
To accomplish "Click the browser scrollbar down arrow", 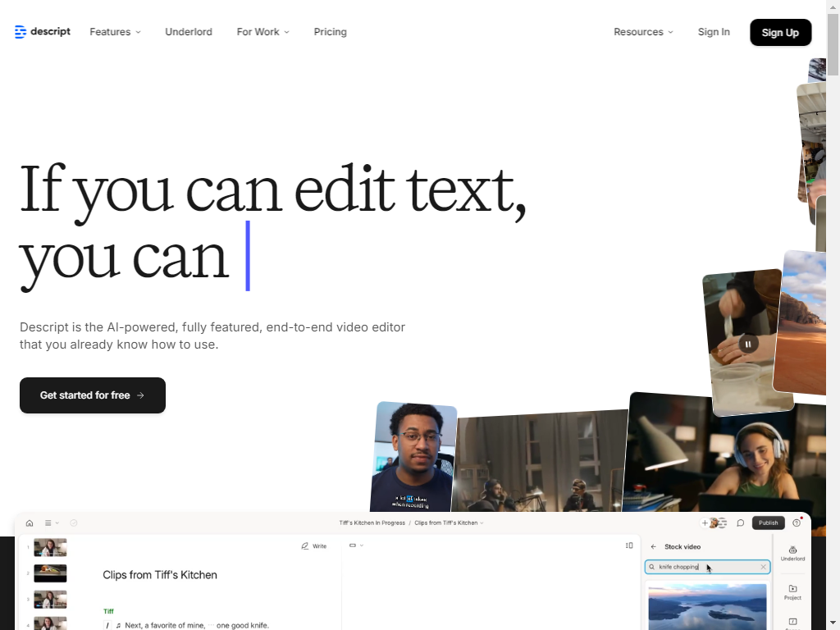I will [x=833, y=624].
